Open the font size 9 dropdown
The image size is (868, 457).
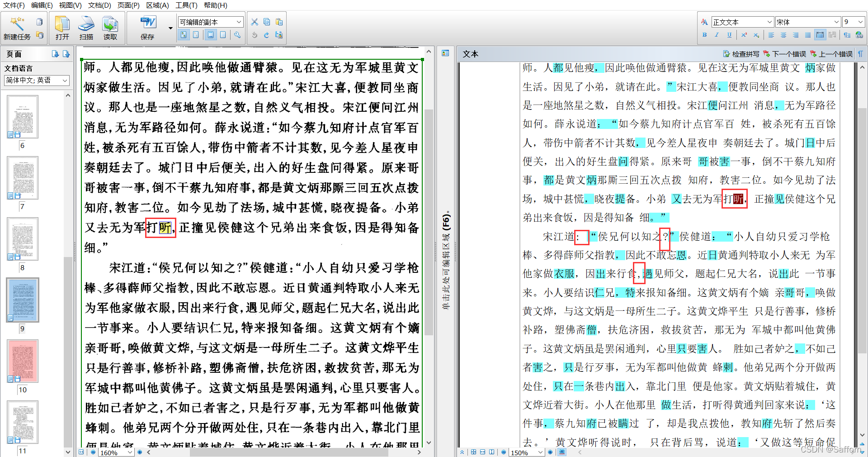854,22
